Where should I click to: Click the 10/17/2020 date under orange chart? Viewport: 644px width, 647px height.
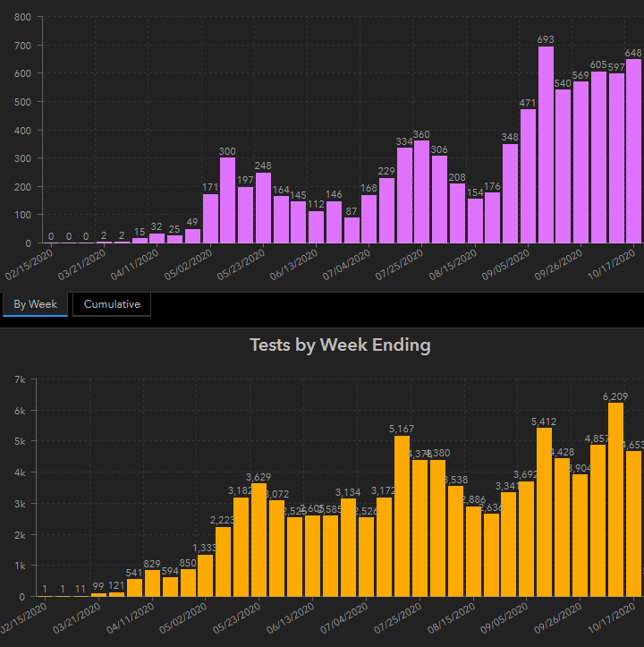[x=612, y=617]
